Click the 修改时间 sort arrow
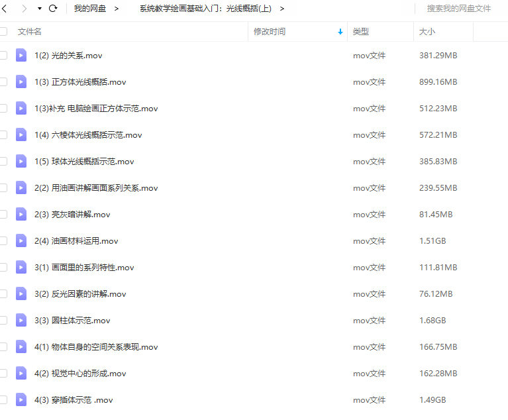 click(x=340, y=32)
